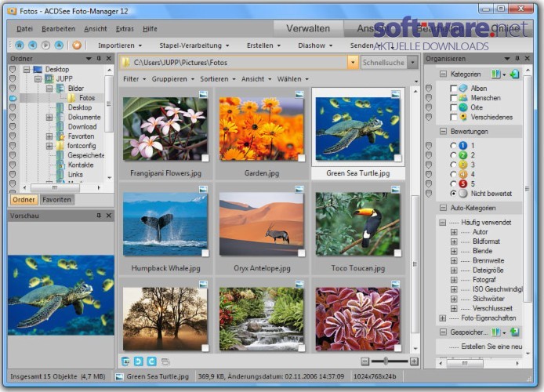This screenshot has width=544, height=392.
Task: Open the Filter dropdown
Action: pyautogui.click(x=134, y=79)
